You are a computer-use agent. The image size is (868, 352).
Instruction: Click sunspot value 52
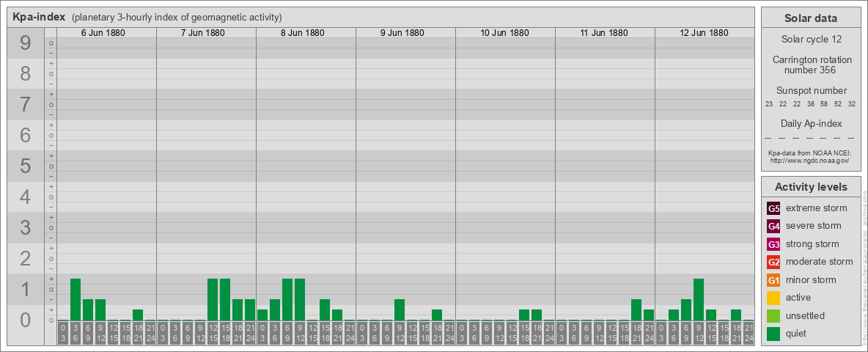point(838,104)
